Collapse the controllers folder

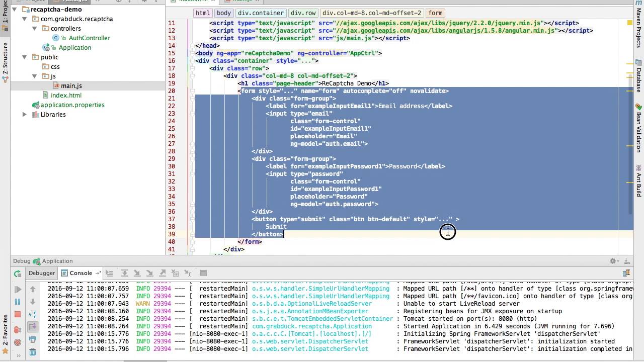coord(35,28)
